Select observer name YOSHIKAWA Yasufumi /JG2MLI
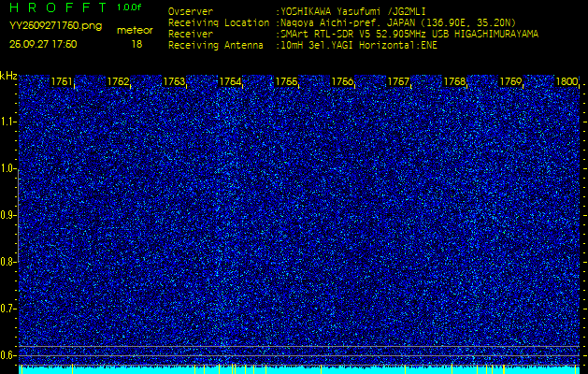 353,11
